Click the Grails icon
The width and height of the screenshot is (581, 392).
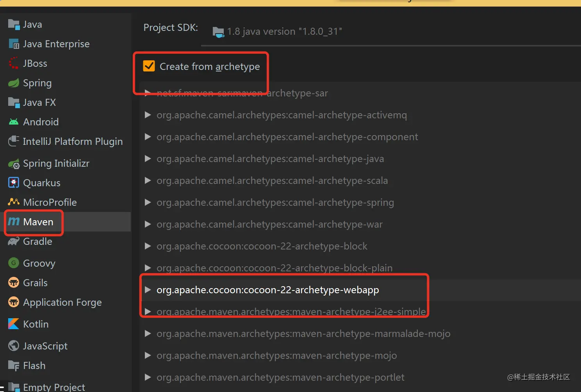[14, 283]
